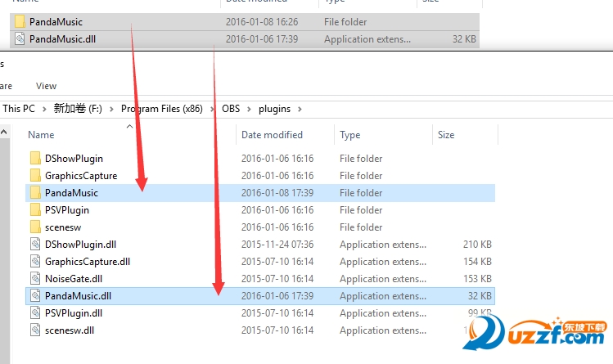Click the plugins breadcrumb segment
Viewport: 613px width, 364px height.
[x=274, y=109]
